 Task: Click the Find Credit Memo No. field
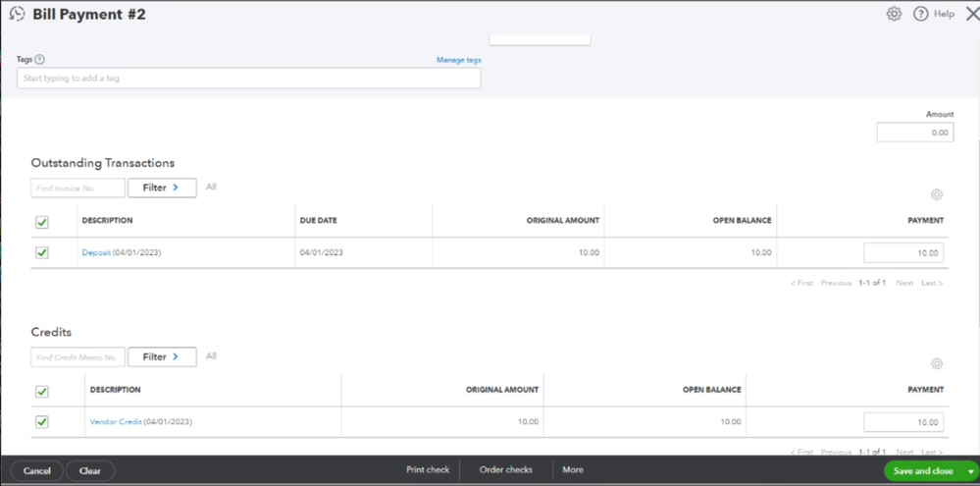click(x=78, y=356)
